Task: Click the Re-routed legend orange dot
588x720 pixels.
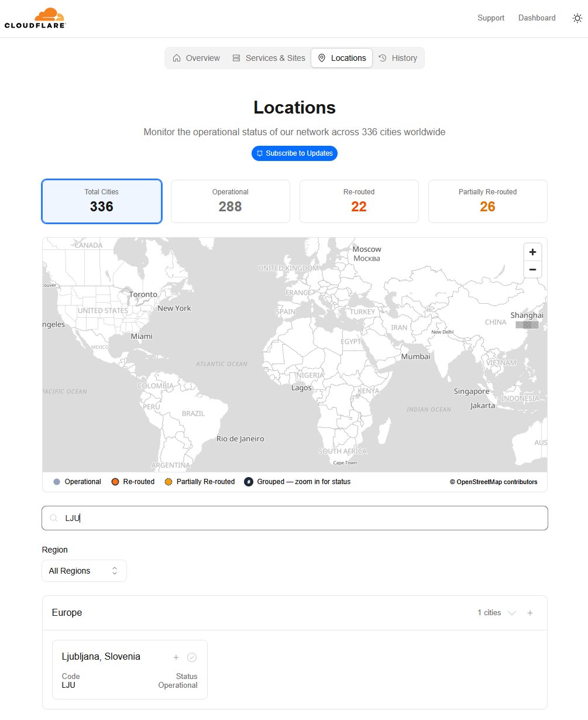Action: (x=115, y=482)
